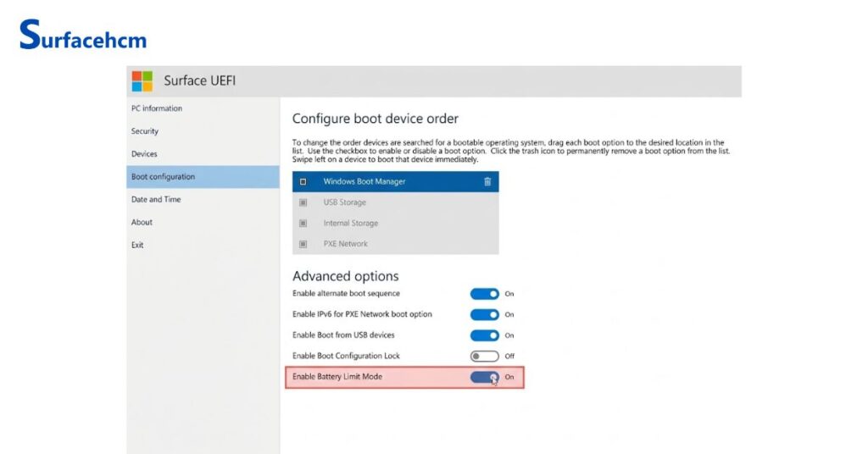Toggle the USB Storage checkbox

pos(303,202)
